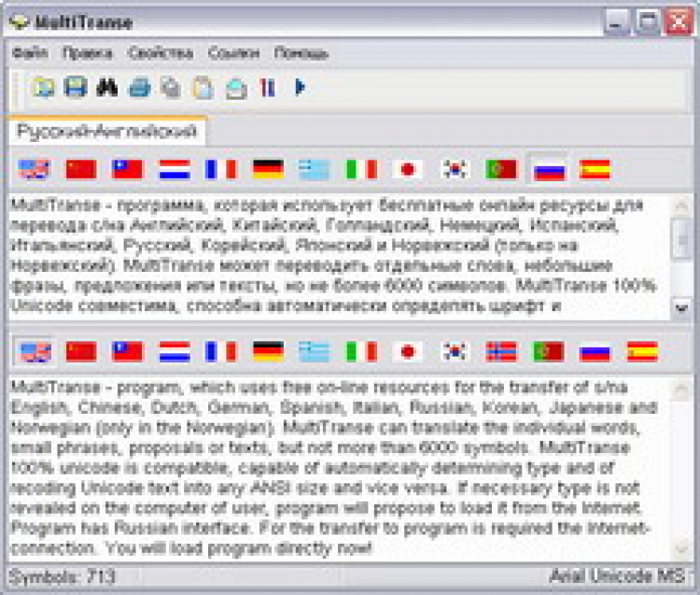
Task: Click scroll-down arrow of English text box
Action: click(681, 549)
